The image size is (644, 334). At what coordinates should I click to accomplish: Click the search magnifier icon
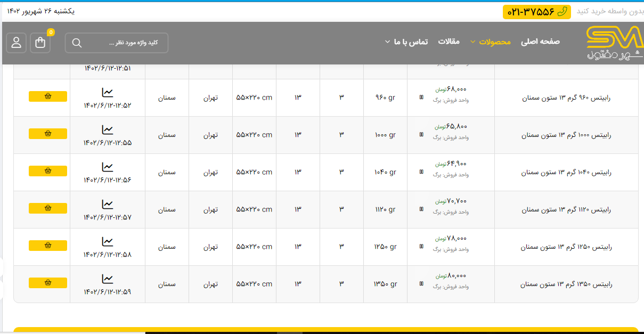(x=77, y=43)
